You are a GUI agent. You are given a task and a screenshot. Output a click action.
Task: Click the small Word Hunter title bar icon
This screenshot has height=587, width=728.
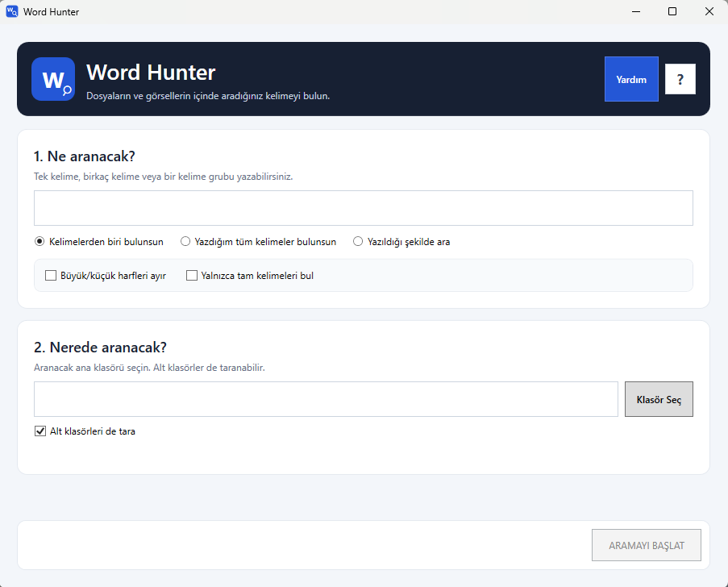point(12,11)
